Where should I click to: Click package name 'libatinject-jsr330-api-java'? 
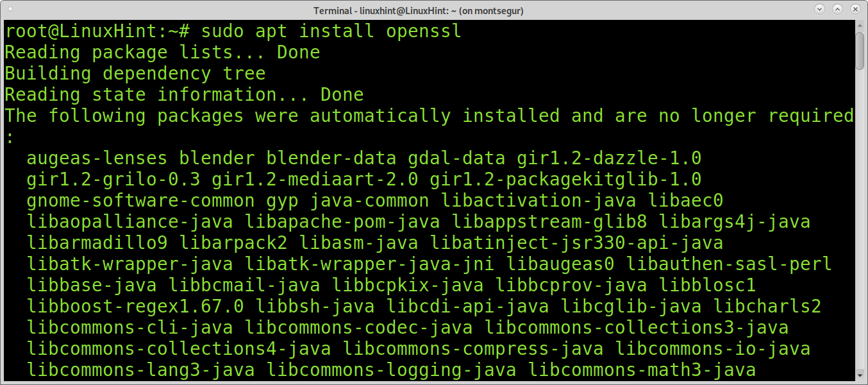coord(576,243)
